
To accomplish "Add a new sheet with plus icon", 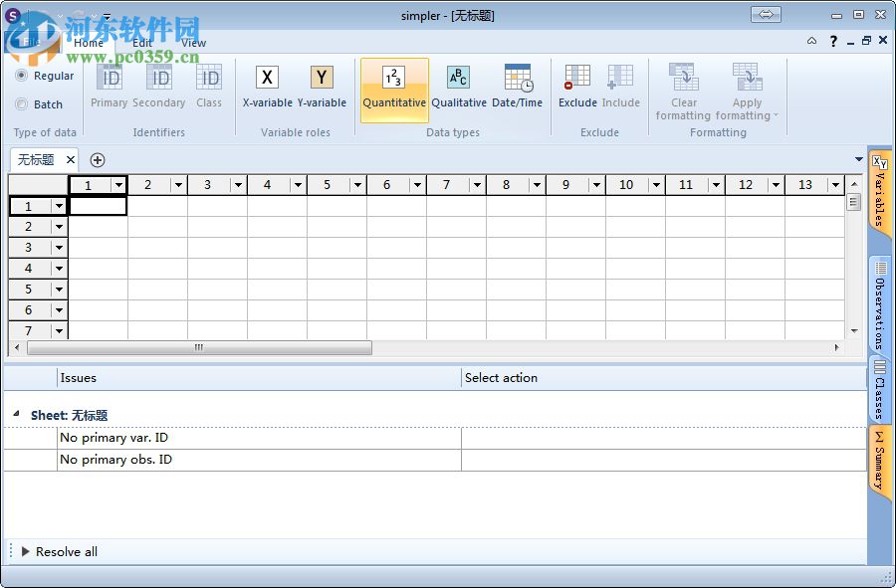I will click(x=98, y=160).
